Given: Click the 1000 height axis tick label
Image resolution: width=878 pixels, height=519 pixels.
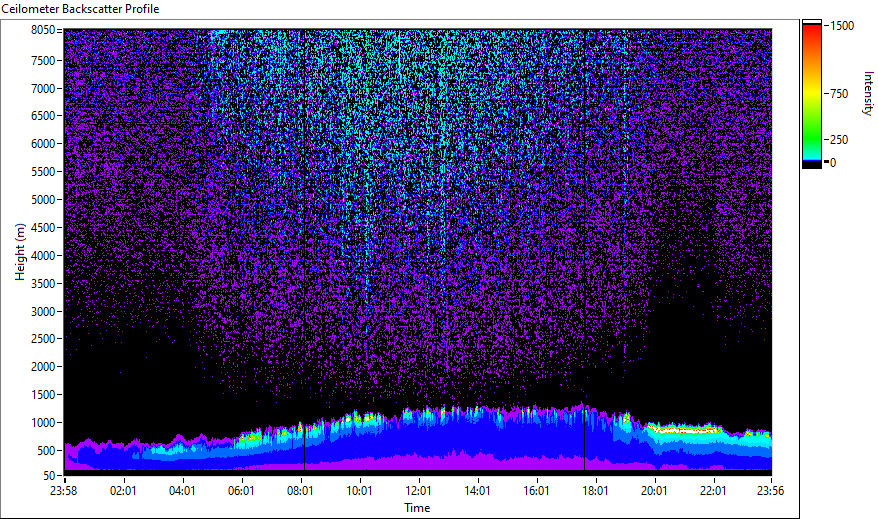Looking at the screenshot, I should point(43,423).
